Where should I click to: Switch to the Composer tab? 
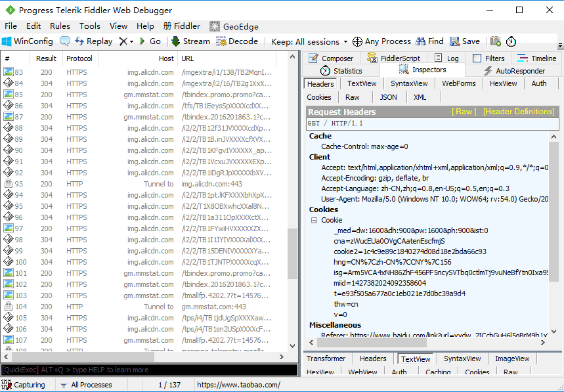point(331,58)
